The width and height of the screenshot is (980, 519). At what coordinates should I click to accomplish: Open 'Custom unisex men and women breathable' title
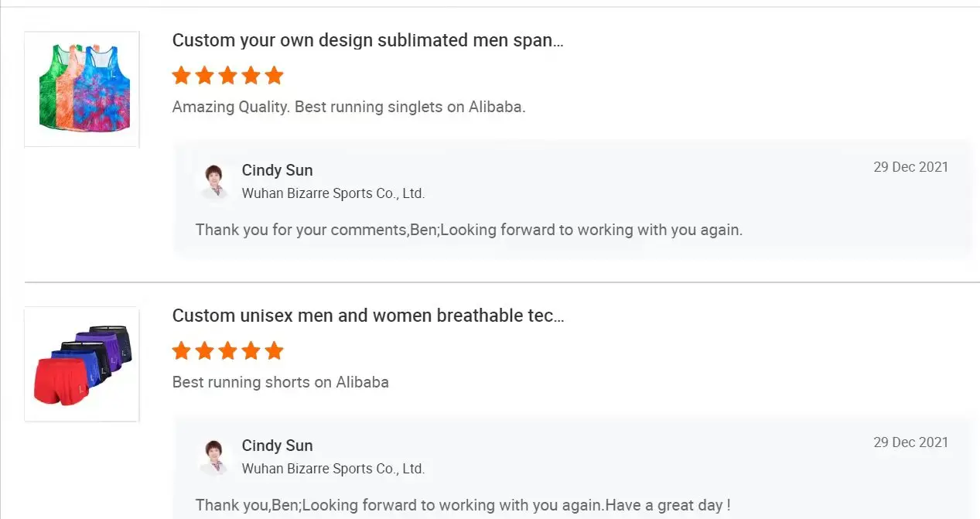[367, 316]
